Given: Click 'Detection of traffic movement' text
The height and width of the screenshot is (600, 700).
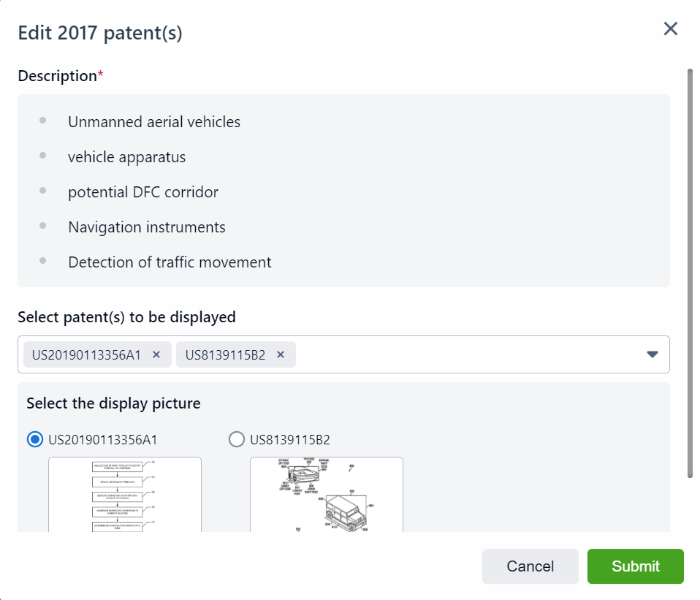Looking at the screenshot, I should 170,262.
